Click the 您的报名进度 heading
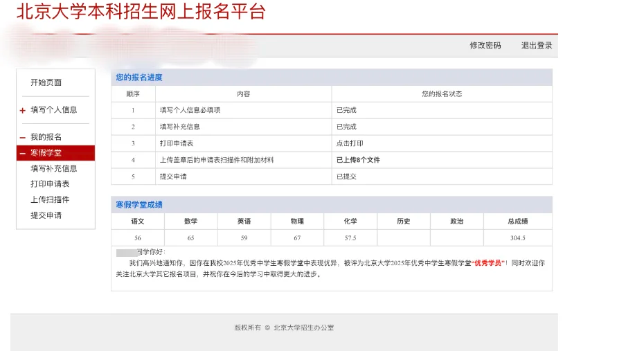 [139, 77]
